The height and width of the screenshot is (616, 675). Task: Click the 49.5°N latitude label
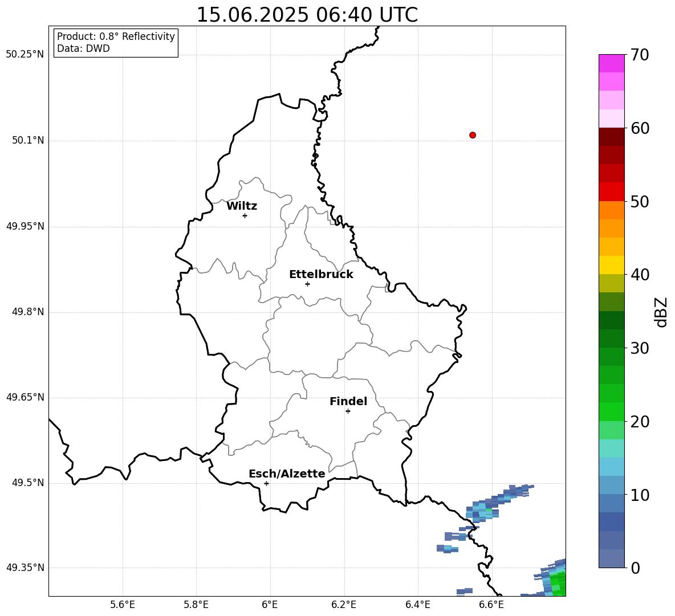click(x=28, y=483)
